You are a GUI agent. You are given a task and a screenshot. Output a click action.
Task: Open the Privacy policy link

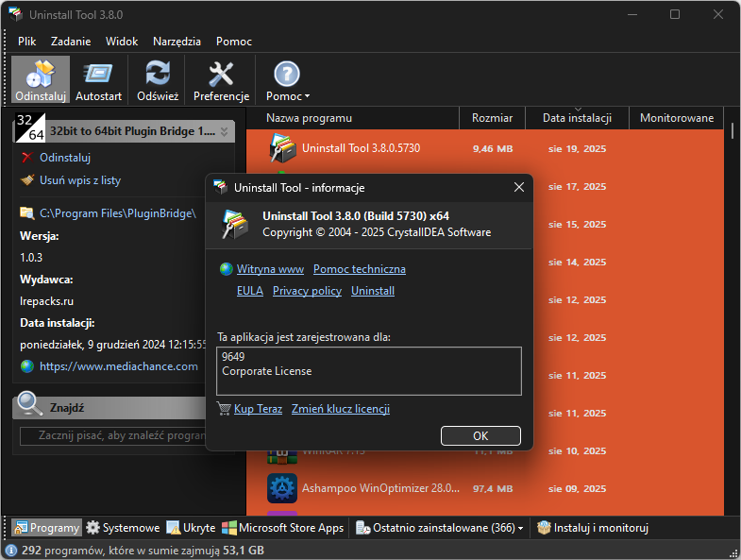pos(307,291)
